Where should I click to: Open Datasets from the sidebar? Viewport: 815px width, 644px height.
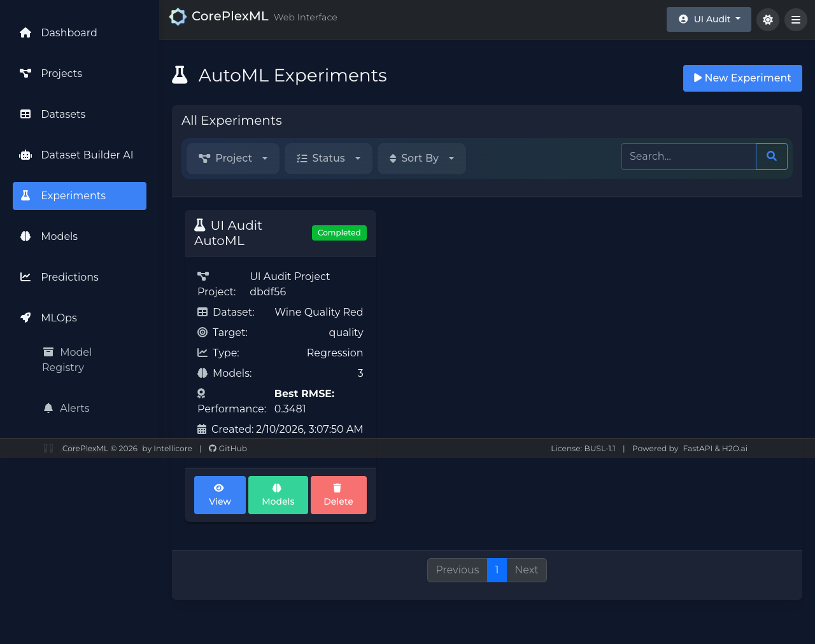pyautogui.click(x=62, y=114)
